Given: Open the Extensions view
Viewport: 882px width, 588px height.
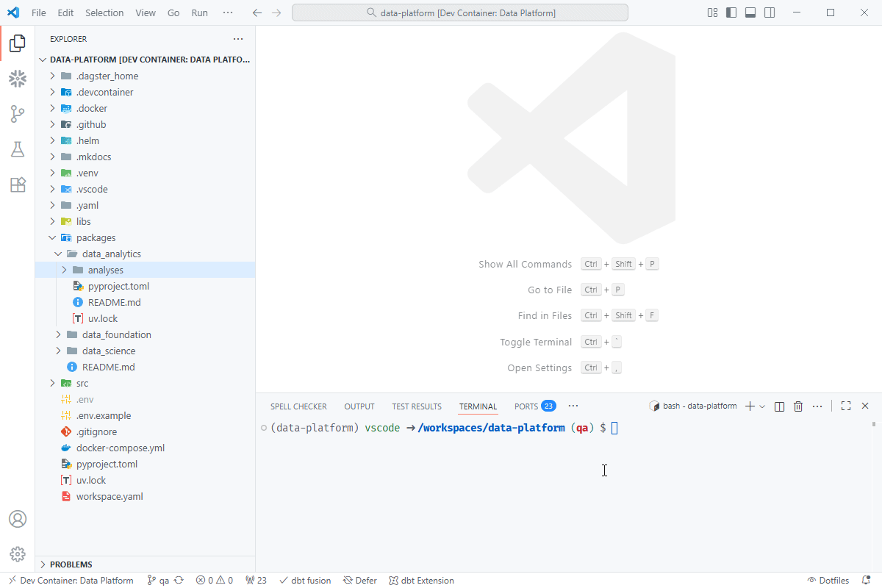Looking at the screenshot, I should (18, 184).
